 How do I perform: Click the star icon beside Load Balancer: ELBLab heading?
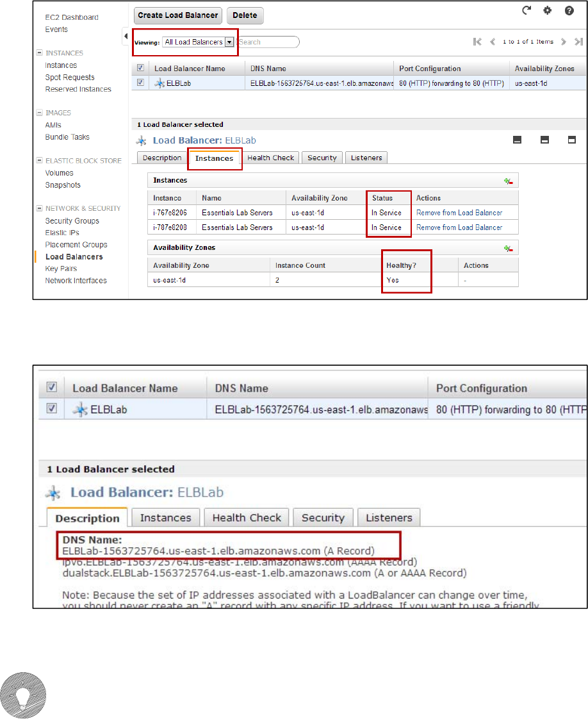142,141
